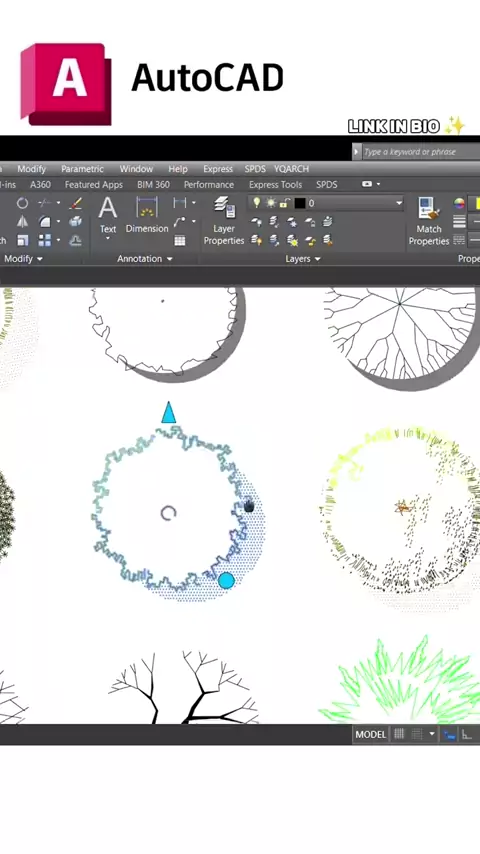Screen dimensions: 480x854
Task: Toggle the layer lock padlock icon
Action: 284,203
